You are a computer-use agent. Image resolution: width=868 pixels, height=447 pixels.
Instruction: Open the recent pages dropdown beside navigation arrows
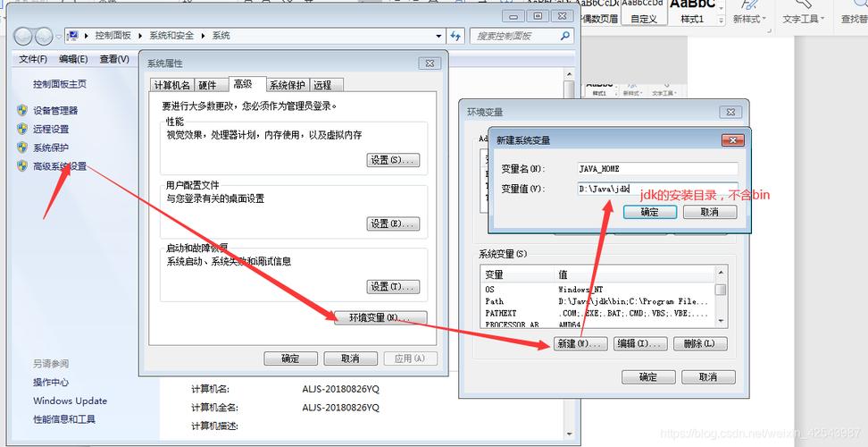59,38
